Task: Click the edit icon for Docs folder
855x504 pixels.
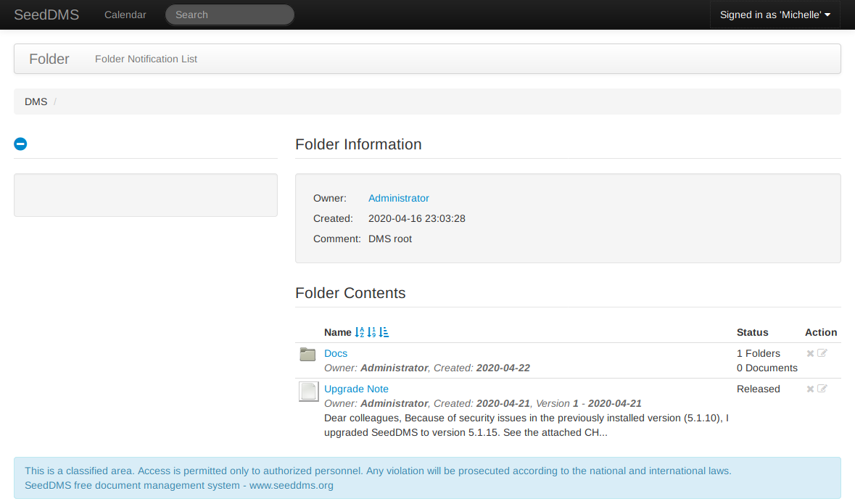Action: pyautogui.click(x=822, y=354)
